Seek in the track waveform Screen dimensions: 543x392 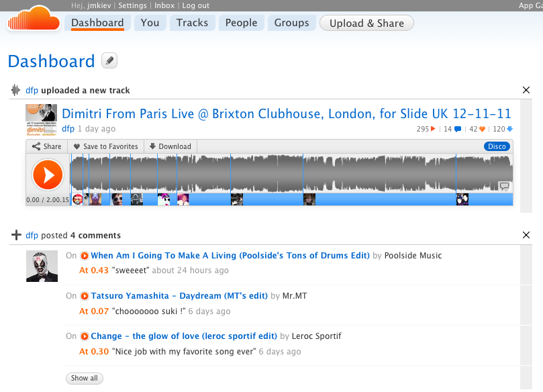point(291,173)
